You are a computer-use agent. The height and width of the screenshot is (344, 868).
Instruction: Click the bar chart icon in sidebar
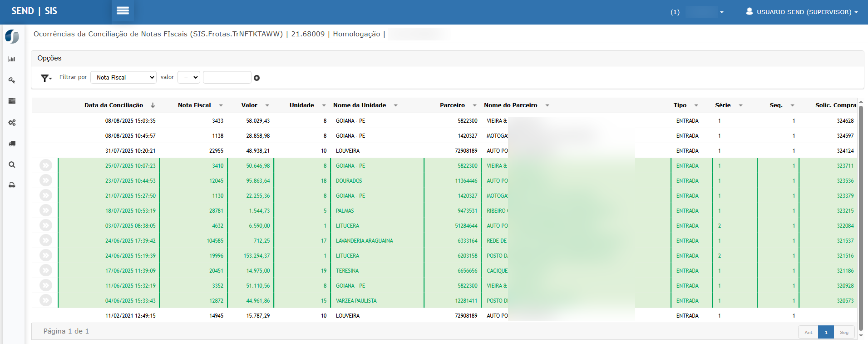point(12,60)
